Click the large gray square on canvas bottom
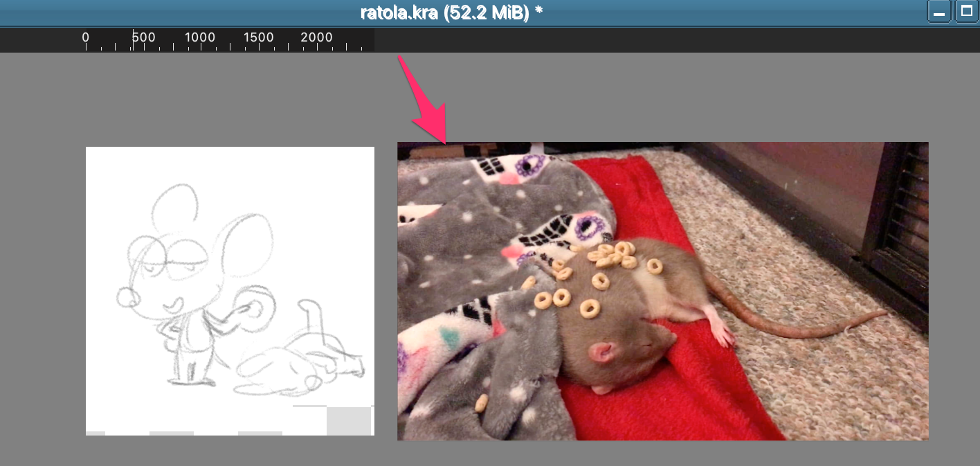This screenshot has width=980, height=466. [348, 421]
